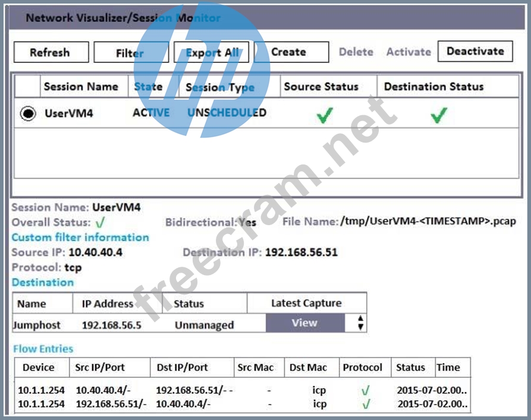The width and height of the screenshot is (531, 420).
Task: Click the Jumphost destination name
Action: coord(37,325)
